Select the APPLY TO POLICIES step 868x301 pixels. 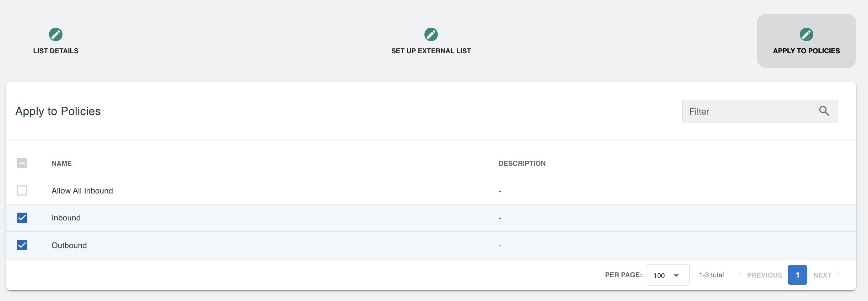click(807, 51)
